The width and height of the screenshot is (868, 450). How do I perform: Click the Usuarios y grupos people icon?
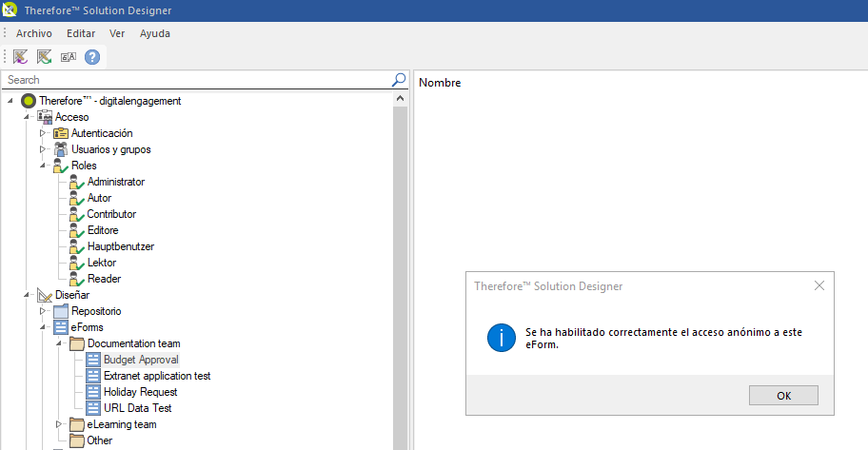coord(61,149)
